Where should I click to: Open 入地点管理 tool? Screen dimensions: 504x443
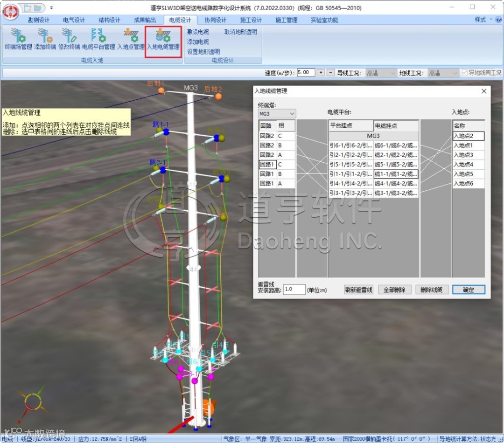(131, 39)
